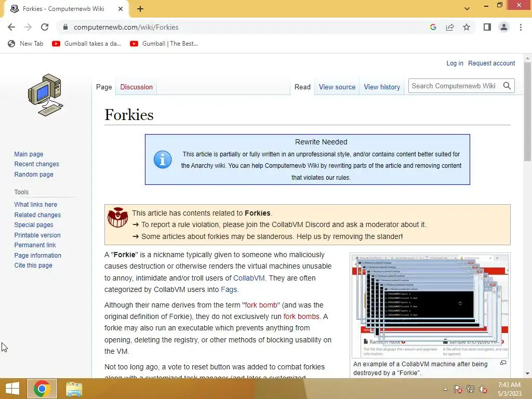Open the CollabVM destroyed machine thumbnail
Image resolution: width=532 pixels, height=399 pixels.
[430, 306]
